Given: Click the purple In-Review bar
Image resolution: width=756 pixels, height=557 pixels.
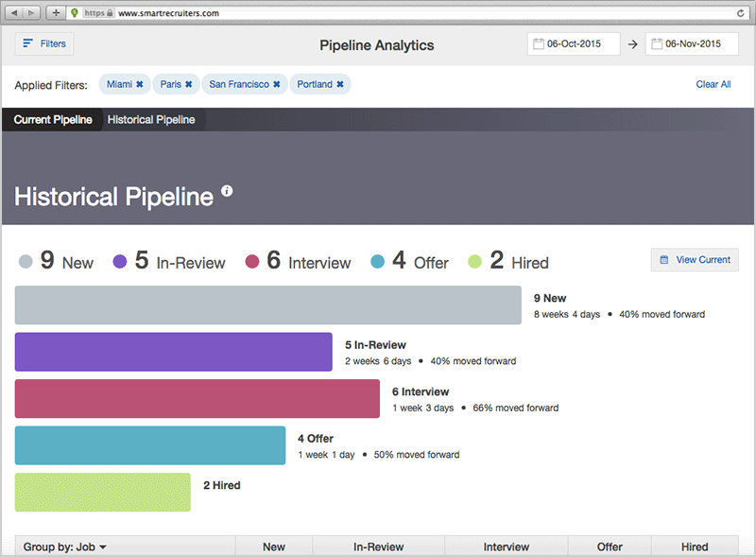Looking at the screenshot, I should point(174,352).
